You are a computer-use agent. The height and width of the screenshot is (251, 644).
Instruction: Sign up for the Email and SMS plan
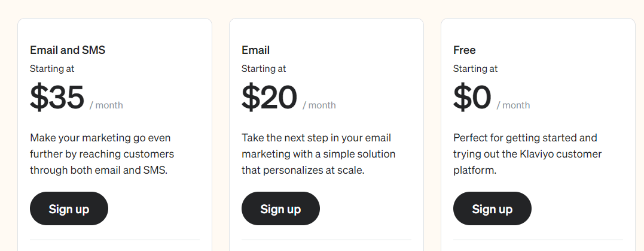point(69,208)
